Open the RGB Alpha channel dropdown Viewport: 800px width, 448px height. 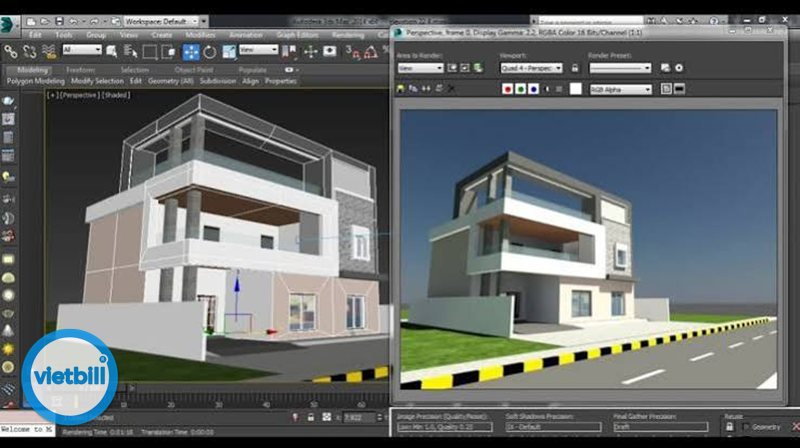tap(620, 89)
